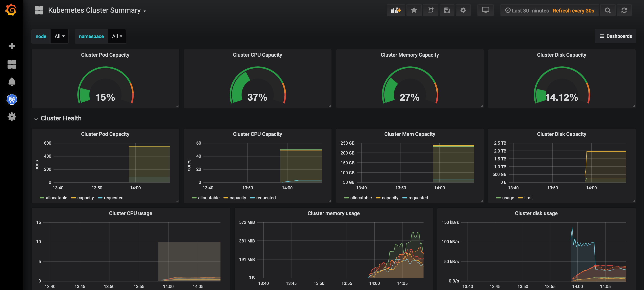644x290 pixels.
Task: Save the dashboard with the disk icon
Action: pyautogui.click(x=447, y=10)
